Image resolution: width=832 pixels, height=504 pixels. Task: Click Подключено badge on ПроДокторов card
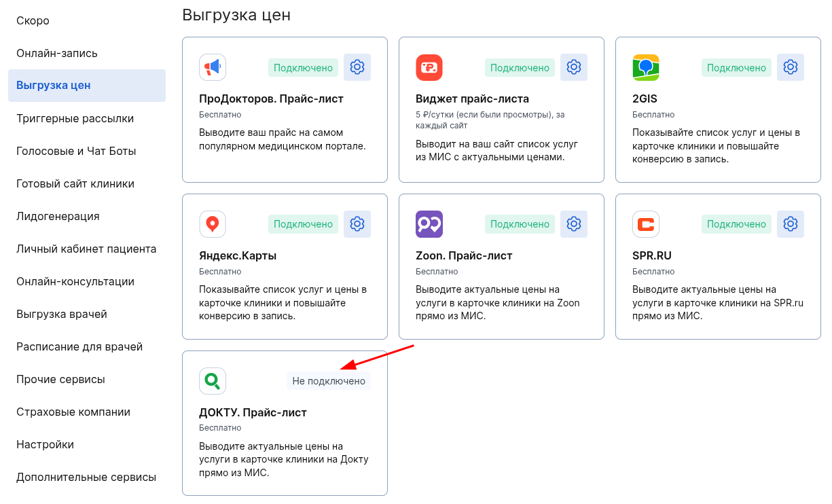(304, 67)
